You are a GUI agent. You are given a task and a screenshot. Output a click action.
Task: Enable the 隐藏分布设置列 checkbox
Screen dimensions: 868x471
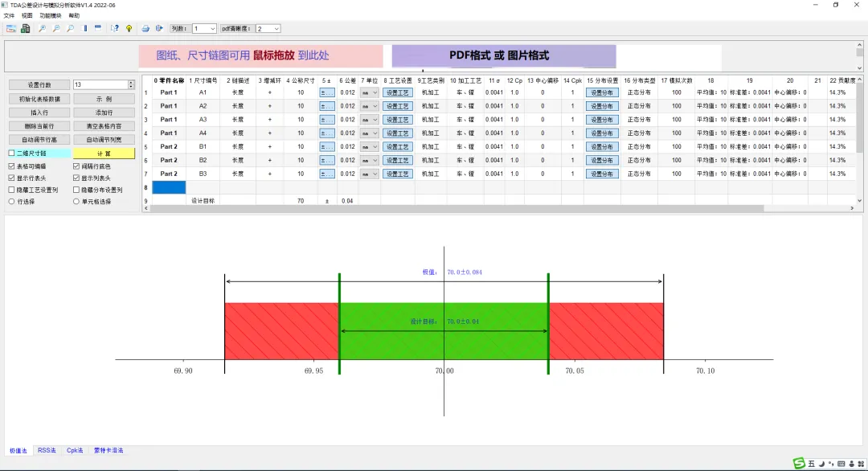tap(76, 190)
